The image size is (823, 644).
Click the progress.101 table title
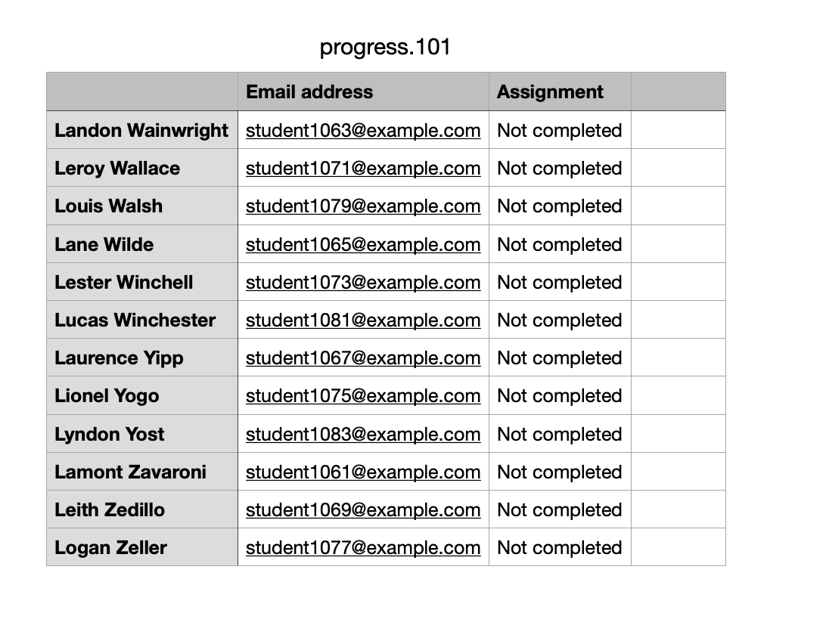click(x=385, y=47)
